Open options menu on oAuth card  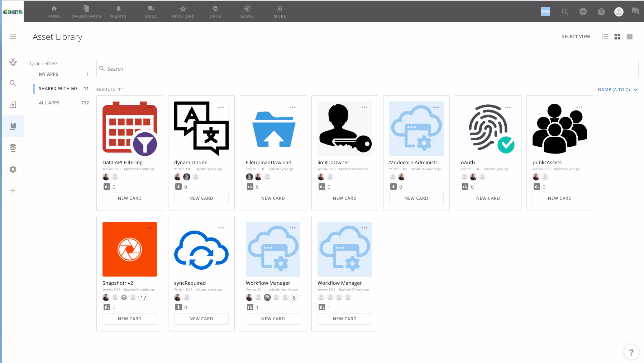tap(508, 107)
